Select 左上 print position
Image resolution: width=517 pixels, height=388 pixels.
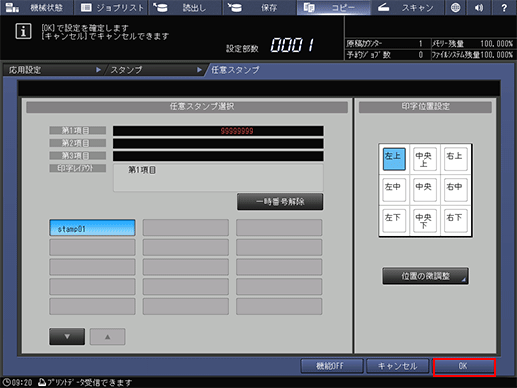pos(394,159)
